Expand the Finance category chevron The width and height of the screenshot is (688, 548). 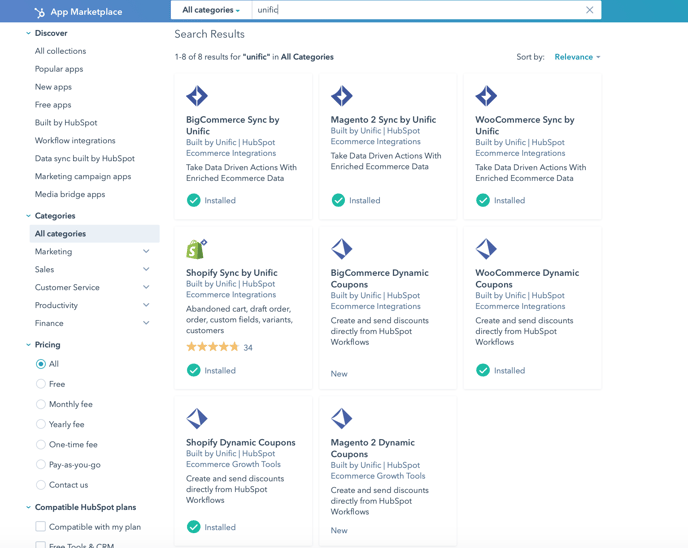tap(146, 323)
